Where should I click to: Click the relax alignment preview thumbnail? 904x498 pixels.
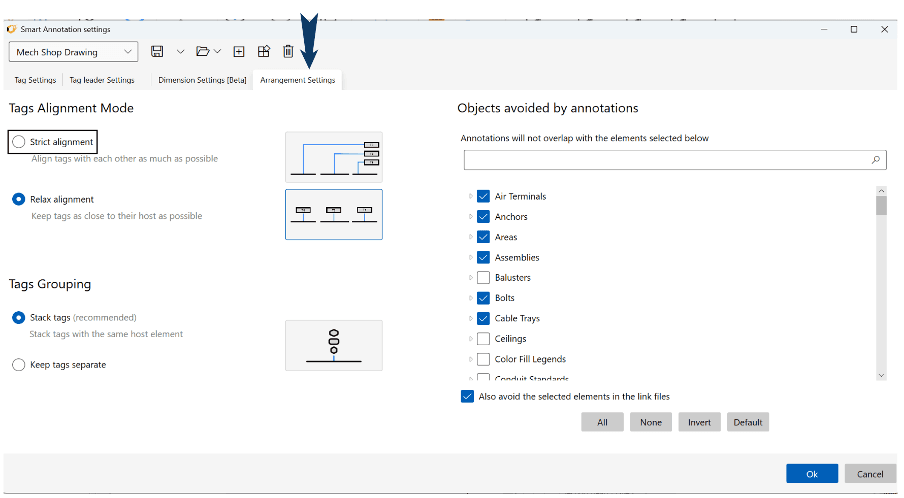(x=334, y=214)
